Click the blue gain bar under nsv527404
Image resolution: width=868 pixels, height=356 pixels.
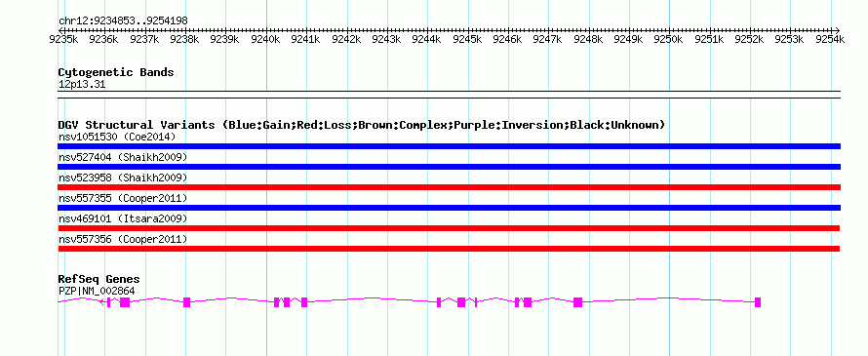tap(450, 167)
